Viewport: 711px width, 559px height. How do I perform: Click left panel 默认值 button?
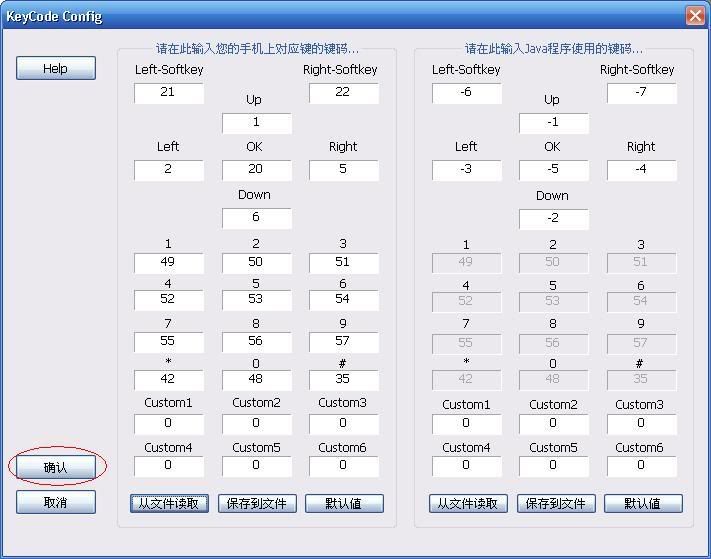pyautogui.click(x=343, y=503)
